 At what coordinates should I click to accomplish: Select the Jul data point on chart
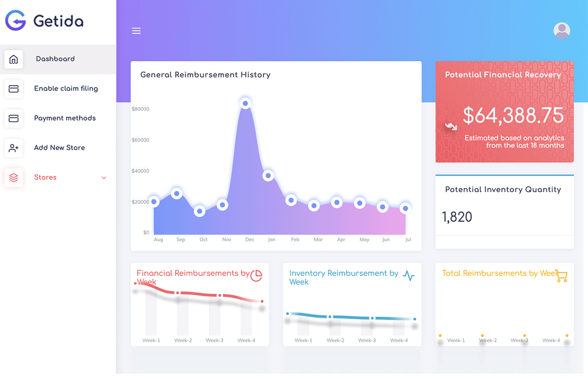(405, 208)
